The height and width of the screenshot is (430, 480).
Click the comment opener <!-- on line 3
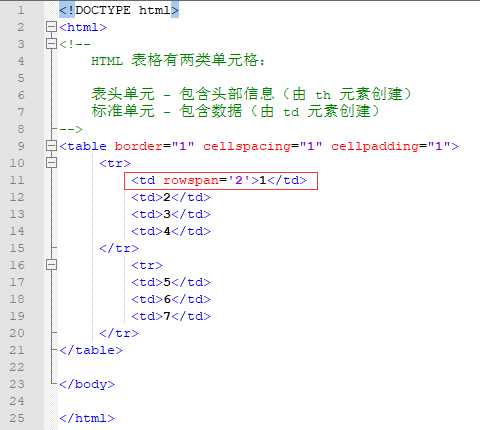(x=75, y=44)
